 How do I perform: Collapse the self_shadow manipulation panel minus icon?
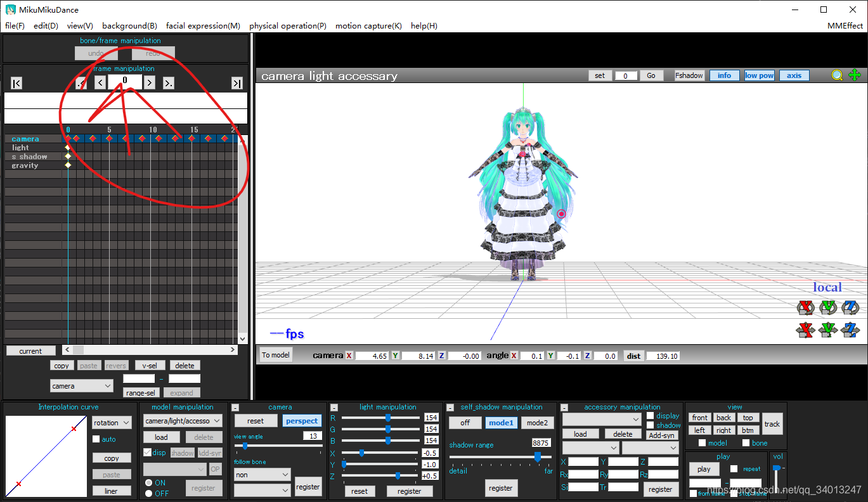pos(450,408)
